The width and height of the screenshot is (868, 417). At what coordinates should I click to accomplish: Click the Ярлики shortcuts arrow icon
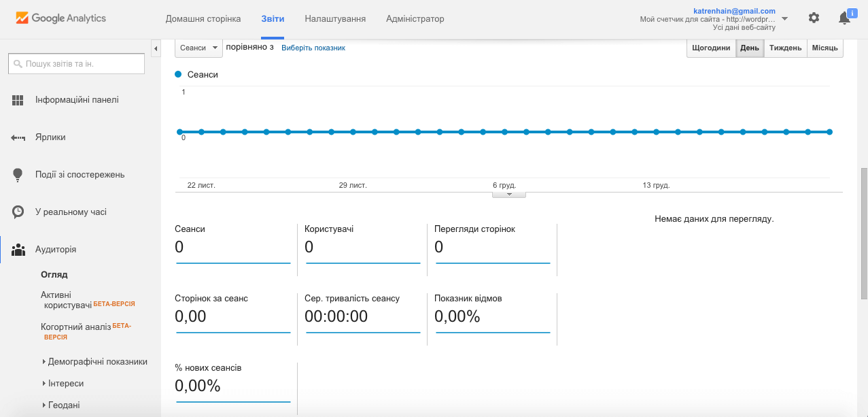click(x=18, y=137)
